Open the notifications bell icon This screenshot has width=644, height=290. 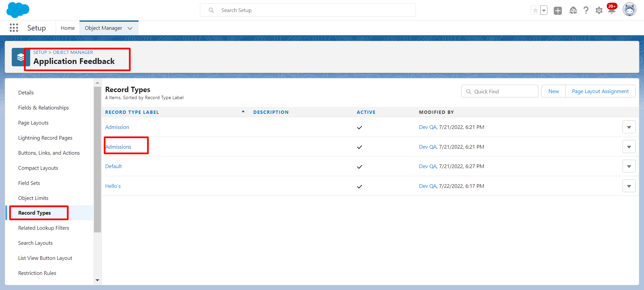coord(611,11)
